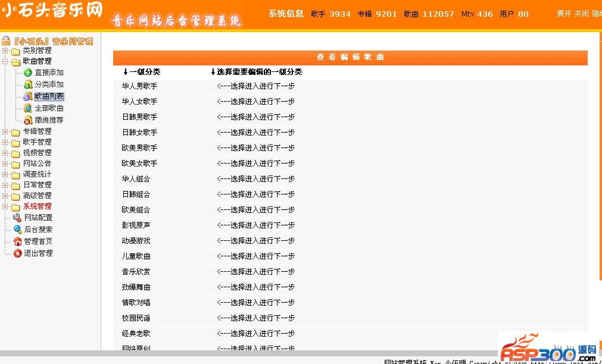
Task: Expand the 专辑管理 tree node
Action: pyautogui.click(x=5, y=131)
